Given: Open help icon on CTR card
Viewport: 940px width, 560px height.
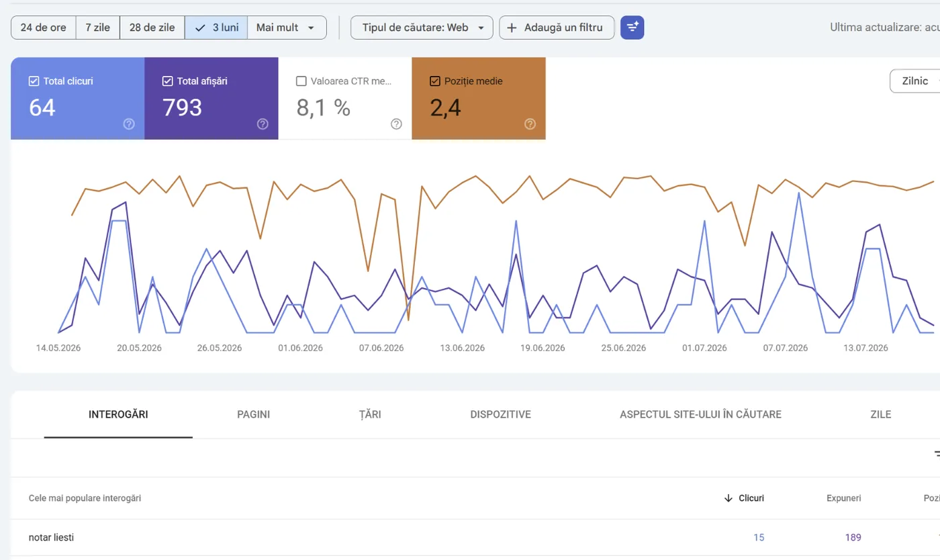Looking at the screenshot, I should (396, 124).
